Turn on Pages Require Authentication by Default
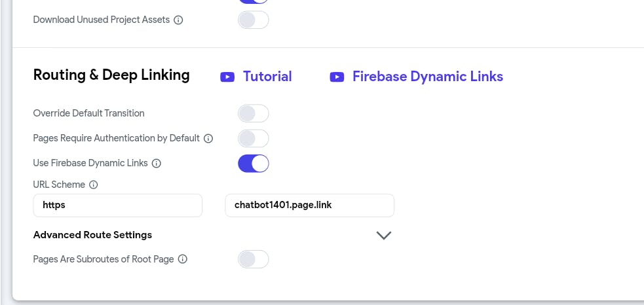Viewport: 644px width, 305px height. coord(253,138)
